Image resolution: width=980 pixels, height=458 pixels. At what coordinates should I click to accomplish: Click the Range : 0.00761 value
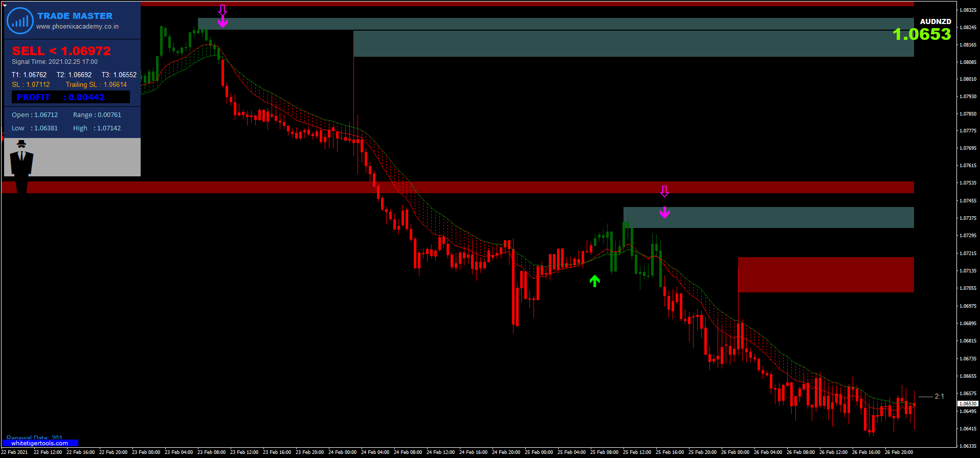97,115
